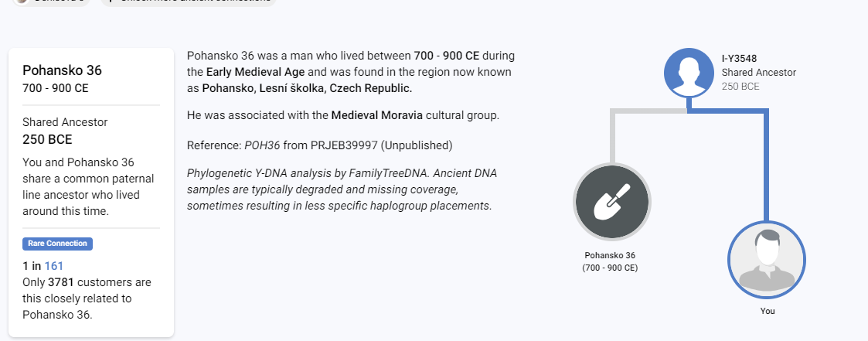Viewport: 868px width, 341px height.
Task: Open the partially hidden avatar chip at top left
Action: click(x=52, y=2)
